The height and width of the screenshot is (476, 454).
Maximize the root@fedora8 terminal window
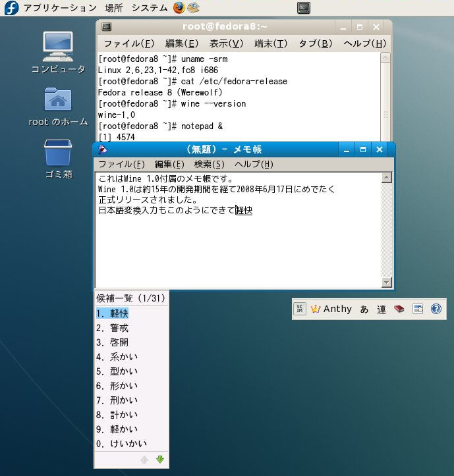(x=360, y=27)
